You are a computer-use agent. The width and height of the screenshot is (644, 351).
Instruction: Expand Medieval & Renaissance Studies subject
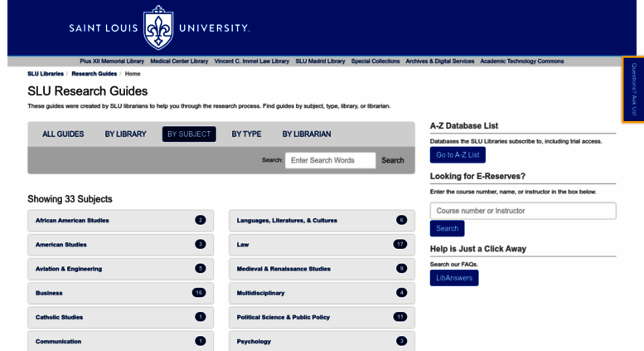[x=322, y=269]
